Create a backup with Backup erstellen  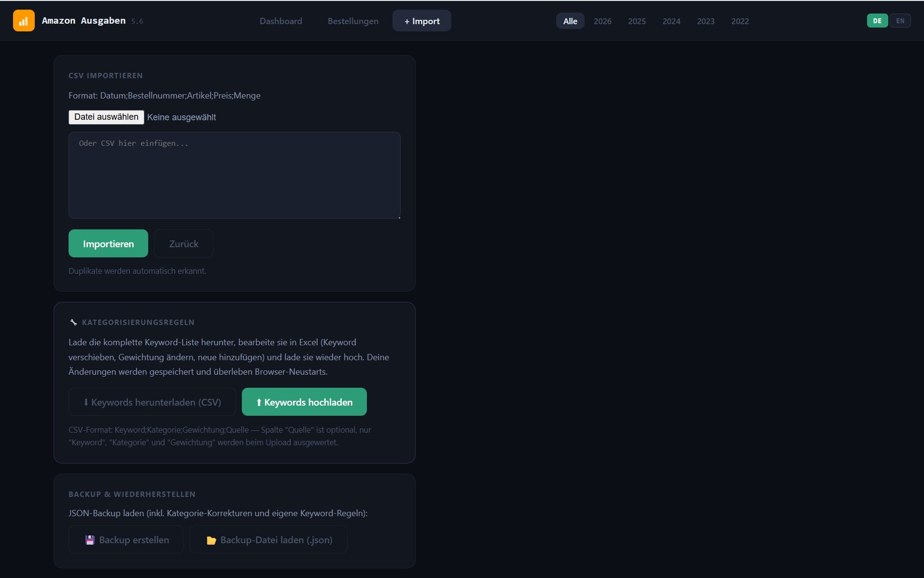pyautogui.click(x=126, y=539)
